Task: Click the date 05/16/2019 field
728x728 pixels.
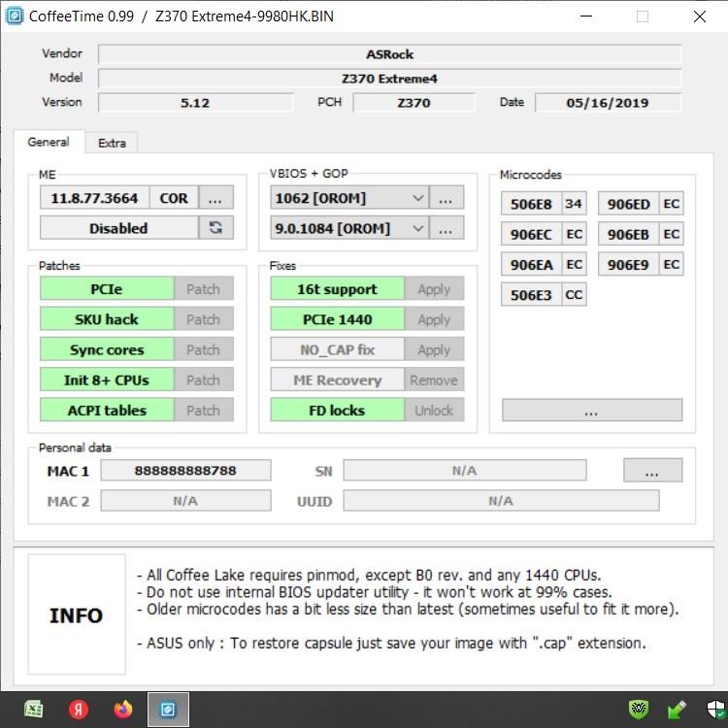Action: [x=609, y=102]
